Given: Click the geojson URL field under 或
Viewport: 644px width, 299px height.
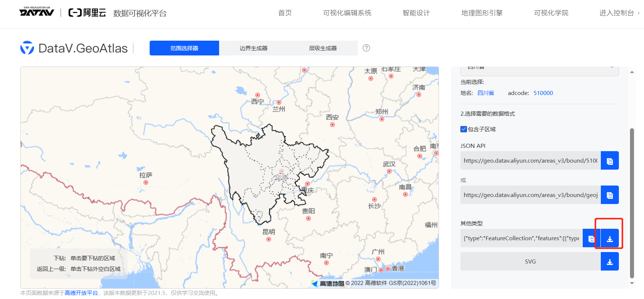Looking at the screenshot, I should pyautogui.click(x=531, y=195).
